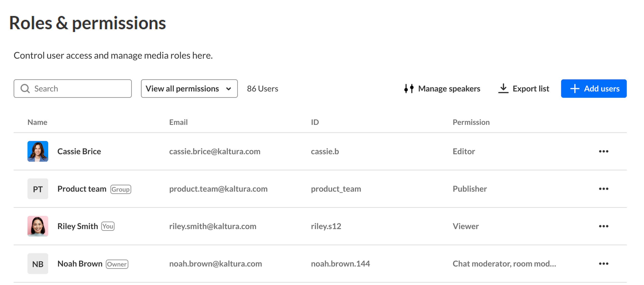Image resolution: width=644 pixels, height=285 pixels.
Task: Click the Manage speakers sliders icon
Action: point(409,88)
